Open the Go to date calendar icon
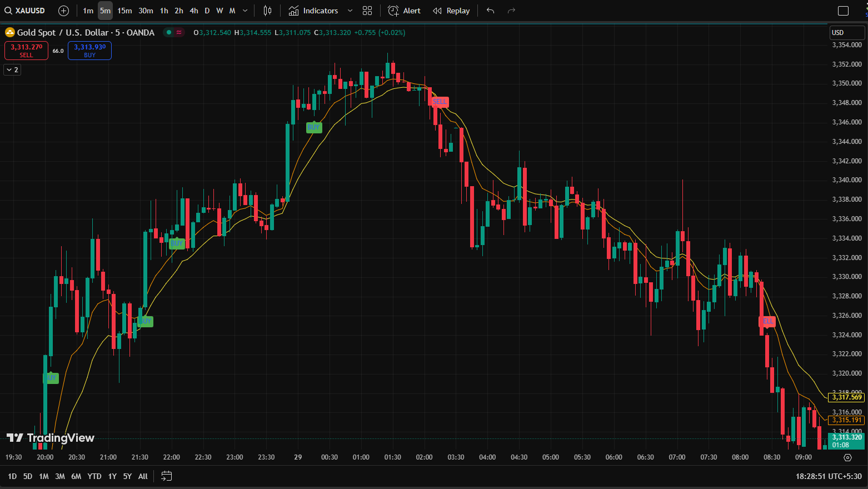 pos(166,476)
